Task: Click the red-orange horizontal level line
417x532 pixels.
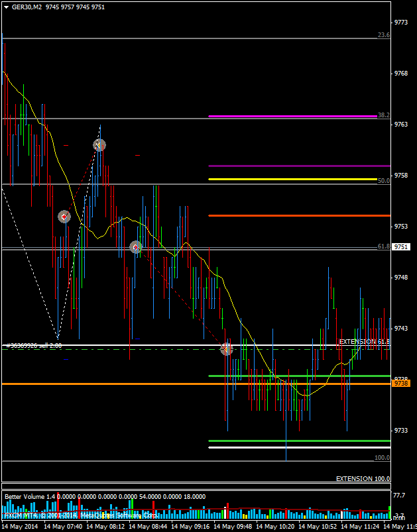Action: [x=292, y=215]
